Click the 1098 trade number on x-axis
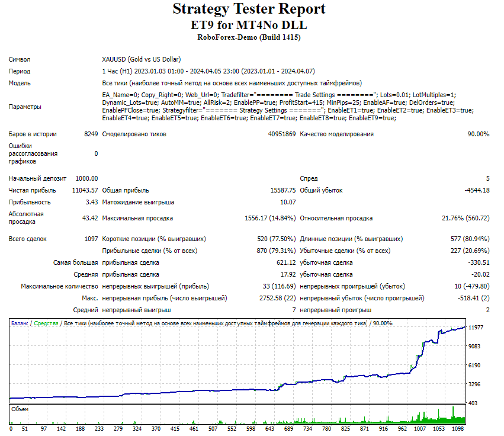The height and width of the screenshot is (436, 504). pos(458,429)
